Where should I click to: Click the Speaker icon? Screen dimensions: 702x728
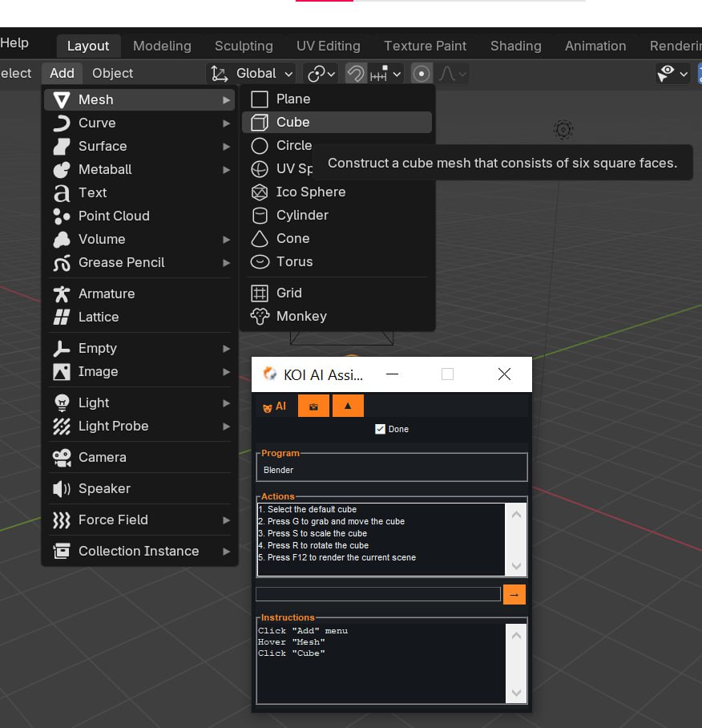pos(61,488)
